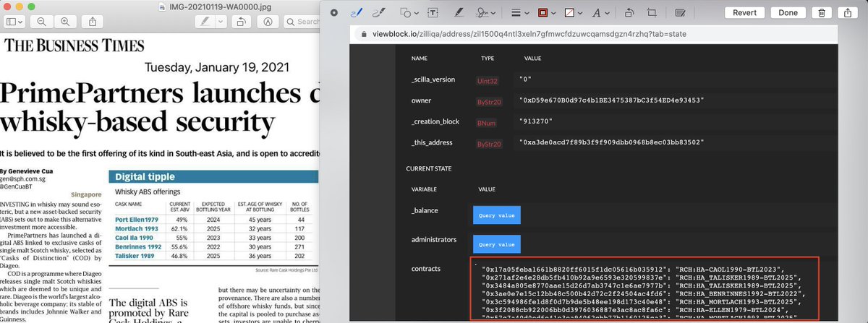Click the Mortlach 1993 cask name
This screenshot has height=323, width=868.
pyautogui.click(x=136, y=228)
